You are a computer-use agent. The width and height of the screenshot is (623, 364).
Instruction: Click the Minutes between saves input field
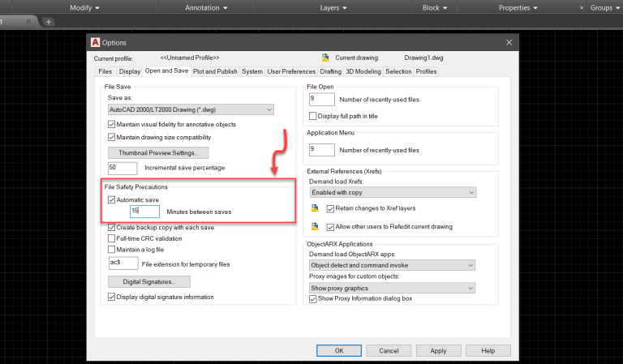point(144,212)
